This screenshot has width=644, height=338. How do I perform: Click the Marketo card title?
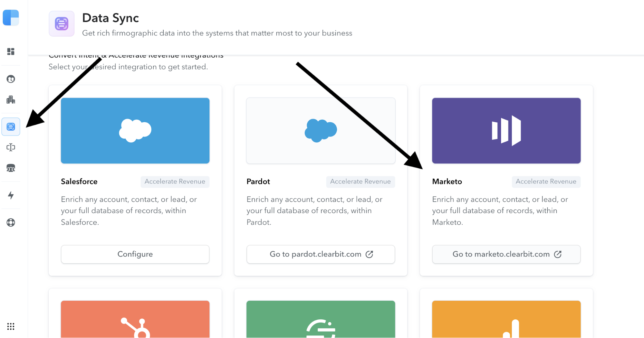point(447,182)
